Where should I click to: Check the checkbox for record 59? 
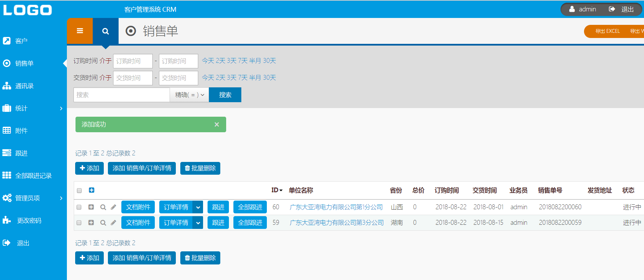[x=79, y=223]
